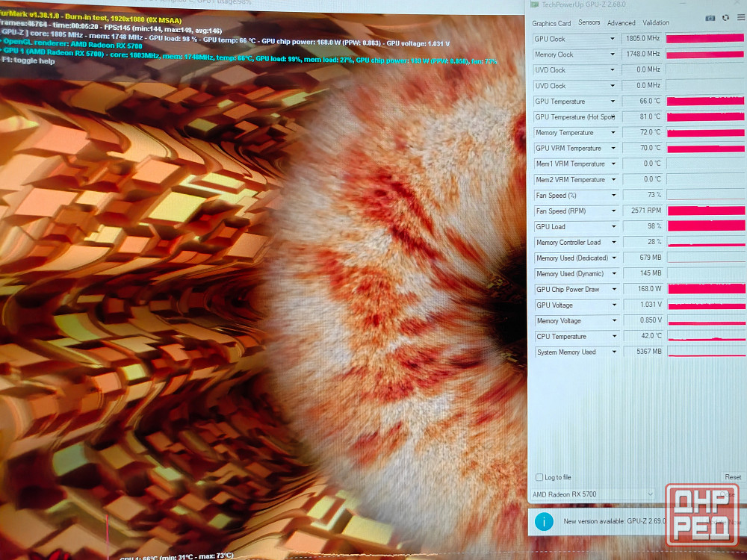The image size is (747, 560).
Task: Click the CPU Temperature history graph
Action: pos(705,336)
